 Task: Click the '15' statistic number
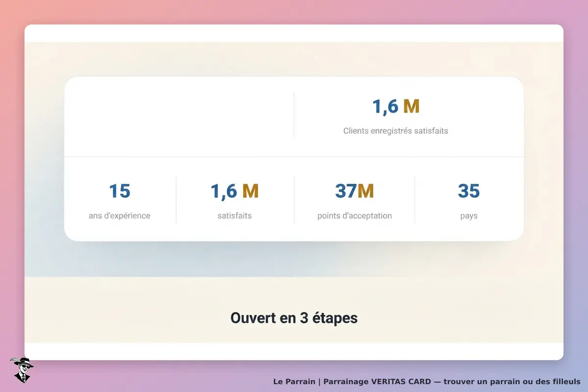click(x=120, y=191)
